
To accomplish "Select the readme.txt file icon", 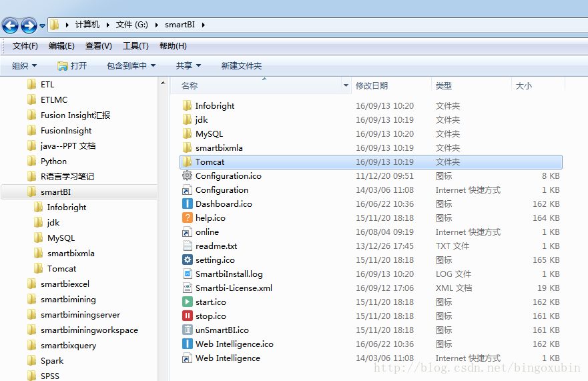I will (x=187, y=246).
